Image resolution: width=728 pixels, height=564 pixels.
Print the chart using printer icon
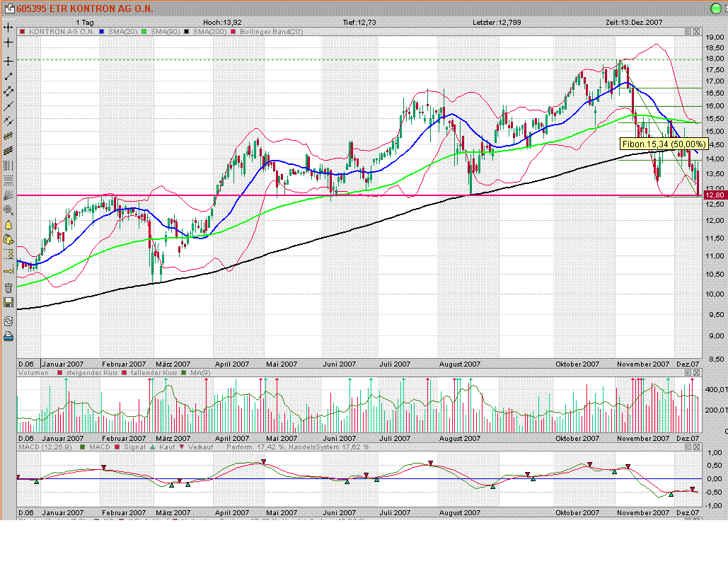8,336
